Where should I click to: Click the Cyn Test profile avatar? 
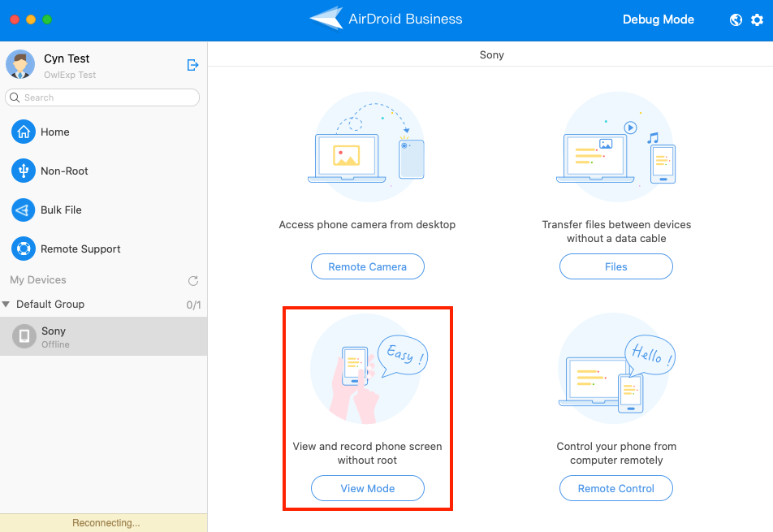tap(20, 65)
